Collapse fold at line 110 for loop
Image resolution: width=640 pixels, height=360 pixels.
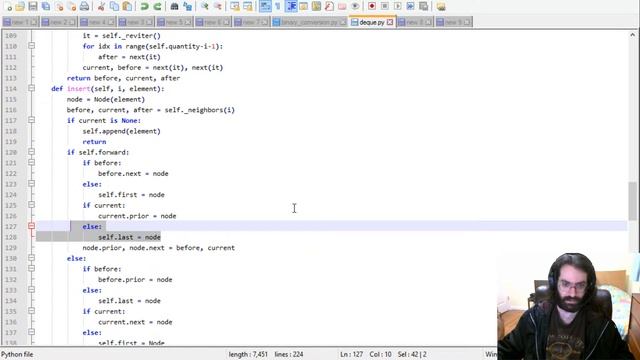(31, 46)
